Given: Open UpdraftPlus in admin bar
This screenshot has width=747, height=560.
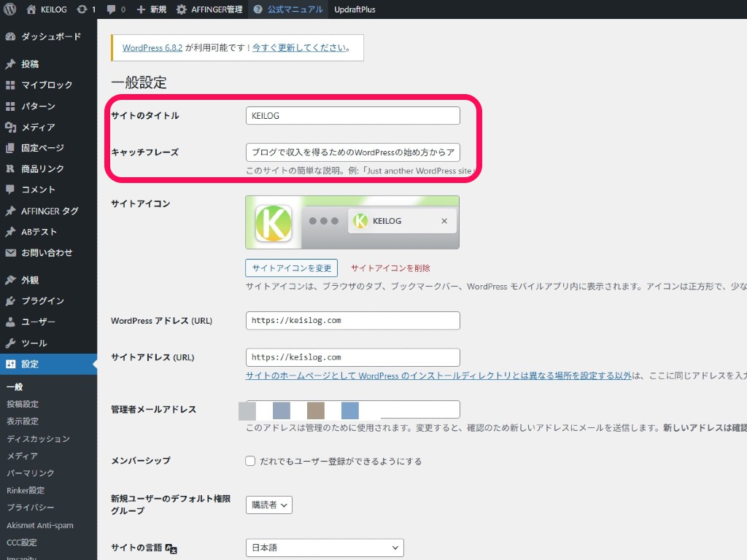Looking at the screenshot, I should [355, 9].
